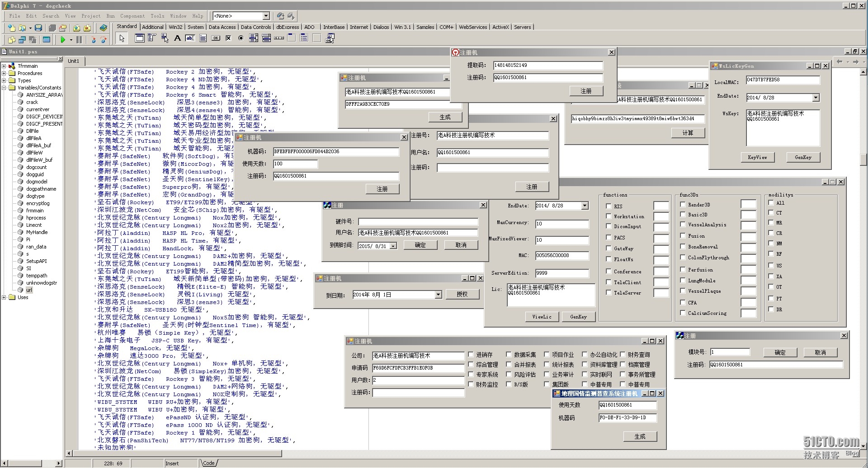
Task: Check the 进销存 checkbox
Action: point(471,355)
